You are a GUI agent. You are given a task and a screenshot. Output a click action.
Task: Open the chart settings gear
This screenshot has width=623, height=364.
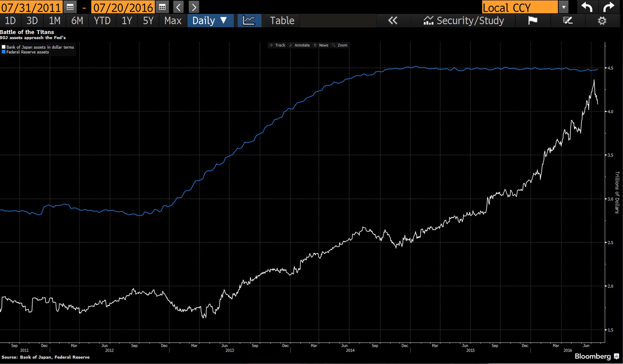[x=602, y=21]
